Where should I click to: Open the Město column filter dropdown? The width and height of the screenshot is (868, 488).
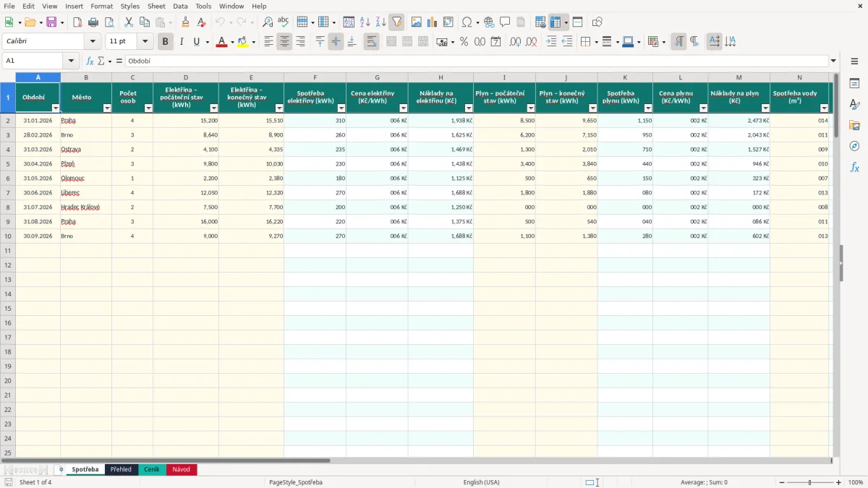(x=107, y=108)
